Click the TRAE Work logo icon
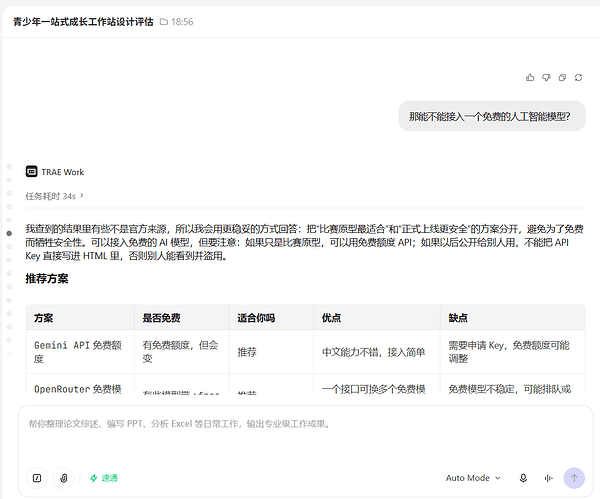This screenshot has width=600, height=499. 31,171
